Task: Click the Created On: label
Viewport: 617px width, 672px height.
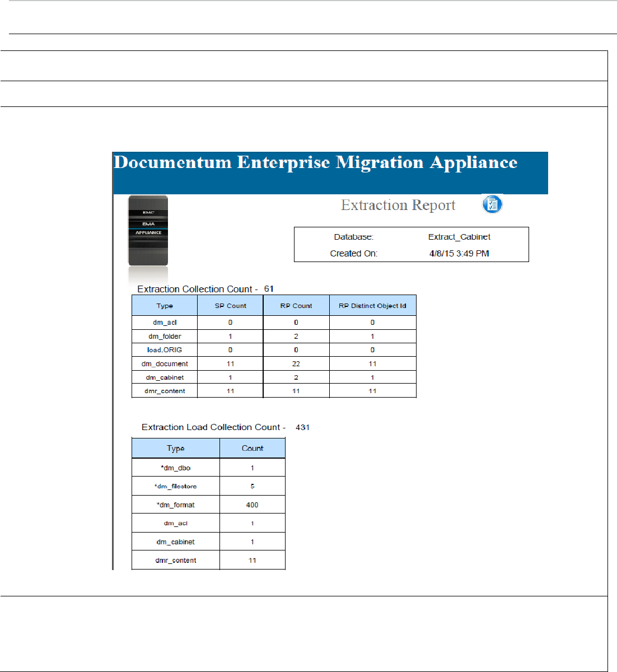Action: coord(353,253)
